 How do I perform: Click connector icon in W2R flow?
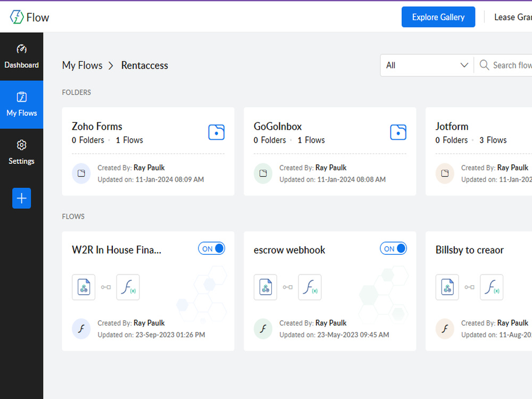tap(106, 287)
